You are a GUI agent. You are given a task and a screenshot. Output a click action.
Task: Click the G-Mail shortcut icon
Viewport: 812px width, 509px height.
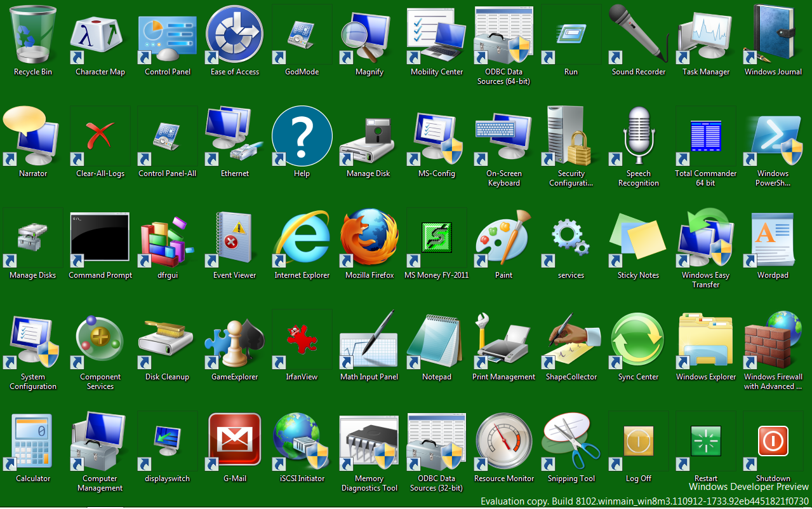pos(235,441)
